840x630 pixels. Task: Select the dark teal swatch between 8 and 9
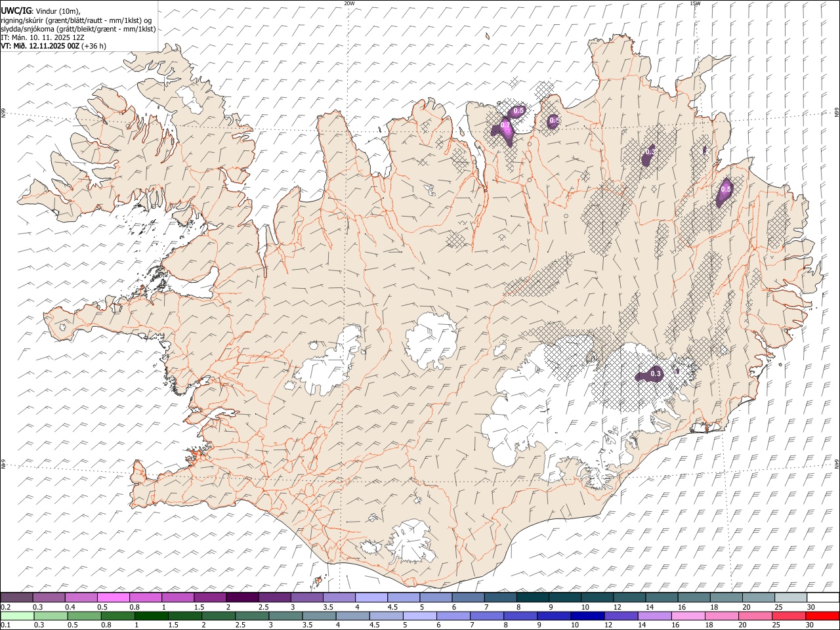532,598
